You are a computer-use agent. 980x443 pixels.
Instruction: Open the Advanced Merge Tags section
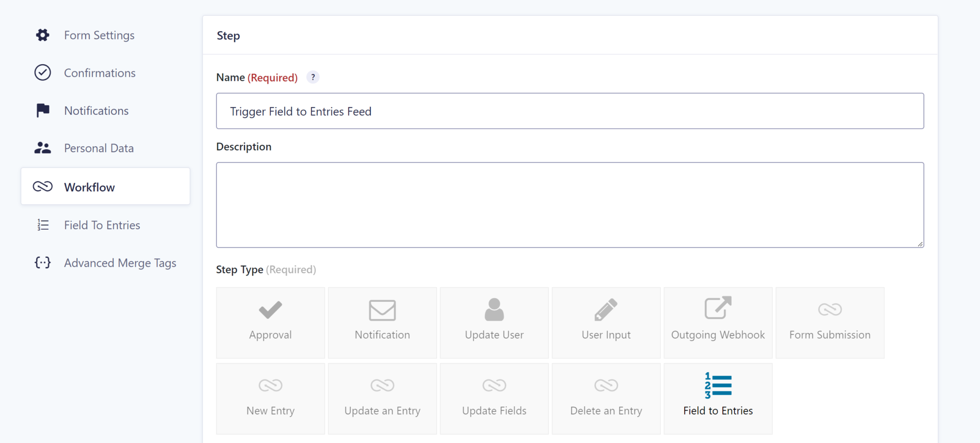click(120, 263)
